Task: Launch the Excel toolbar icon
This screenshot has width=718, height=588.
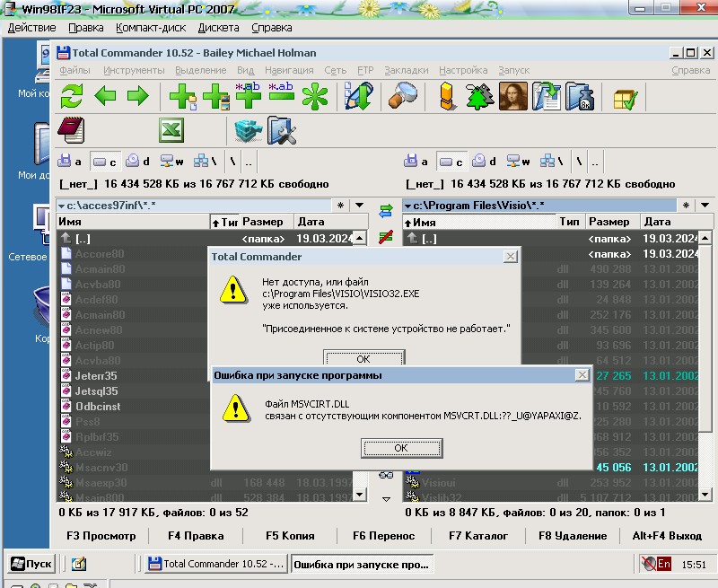Action: click(171, 130)
